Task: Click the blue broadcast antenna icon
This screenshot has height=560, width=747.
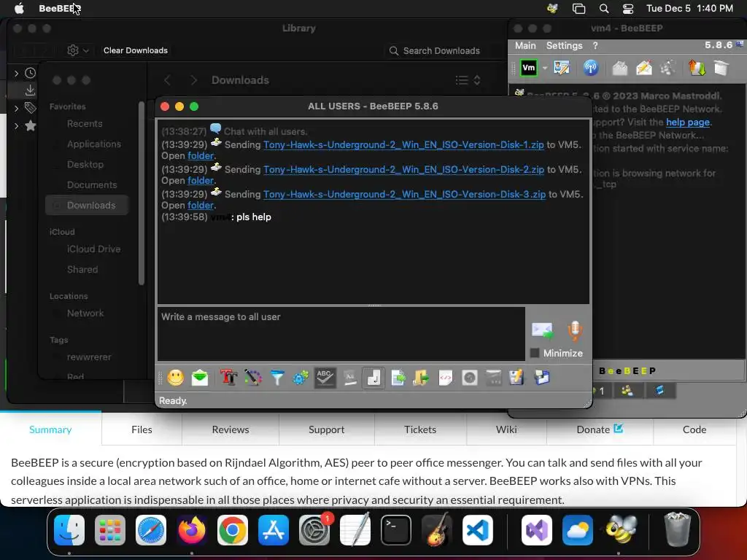Action: 591,68
